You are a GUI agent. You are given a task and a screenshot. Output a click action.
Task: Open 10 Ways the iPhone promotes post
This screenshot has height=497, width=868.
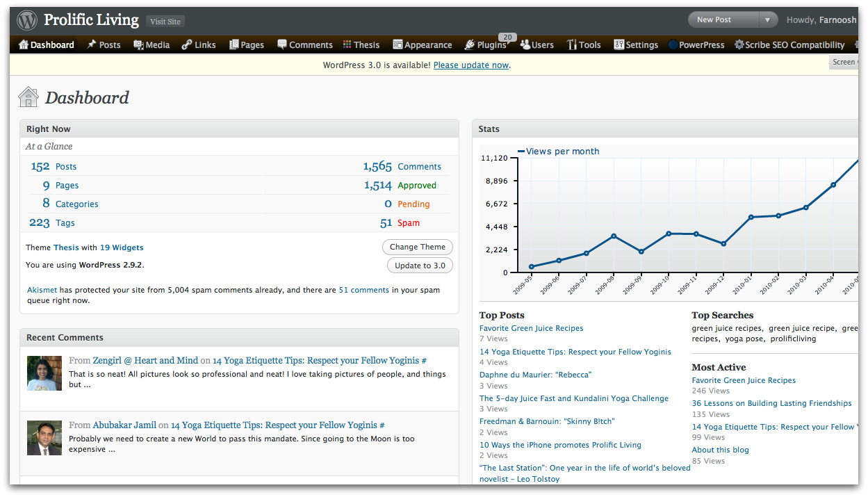coord(560,445)
